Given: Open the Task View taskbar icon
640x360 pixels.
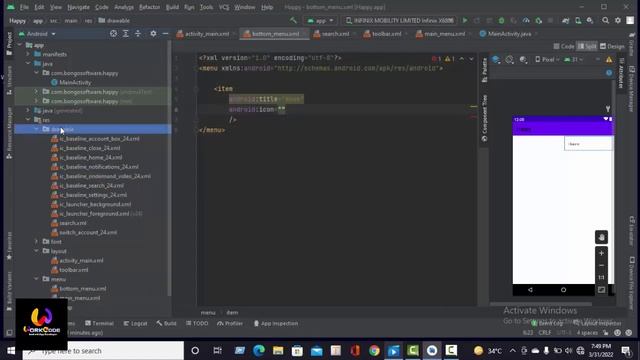Looking at the screenshot, I should tap(218, 351).
